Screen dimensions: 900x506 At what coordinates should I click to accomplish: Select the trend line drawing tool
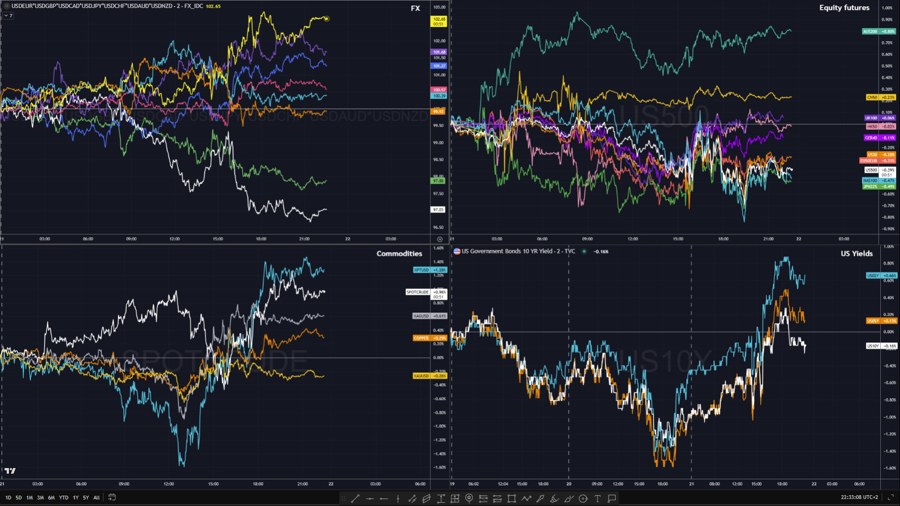[x=355, y=497]
